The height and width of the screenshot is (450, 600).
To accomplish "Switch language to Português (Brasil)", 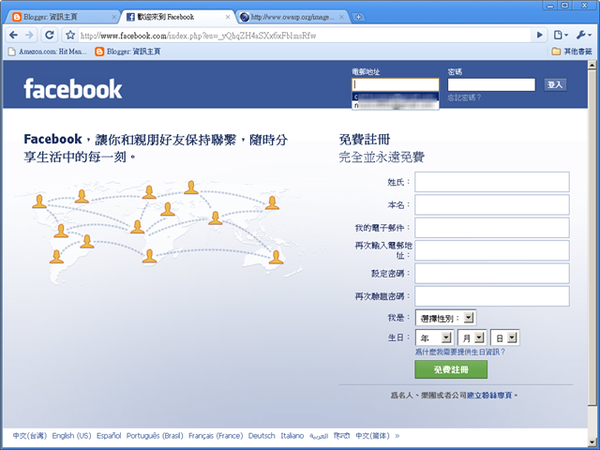I will [x=155, y=436].
